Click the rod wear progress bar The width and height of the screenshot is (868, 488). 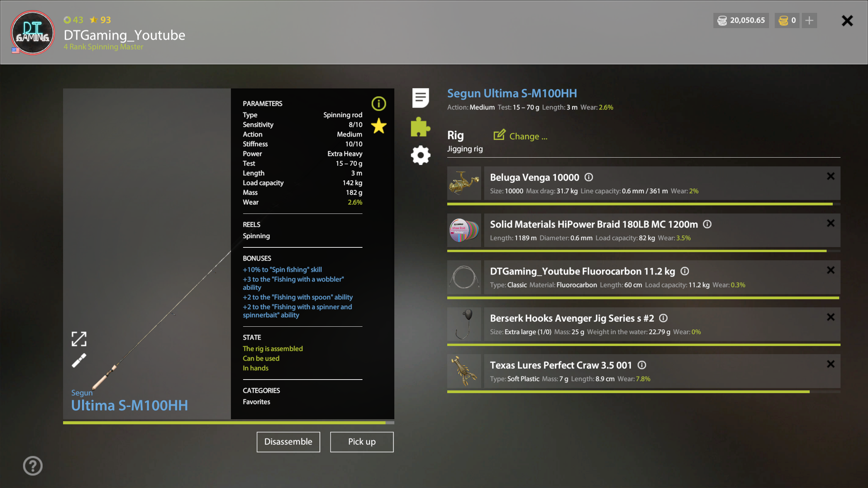(x=228, y=423)
